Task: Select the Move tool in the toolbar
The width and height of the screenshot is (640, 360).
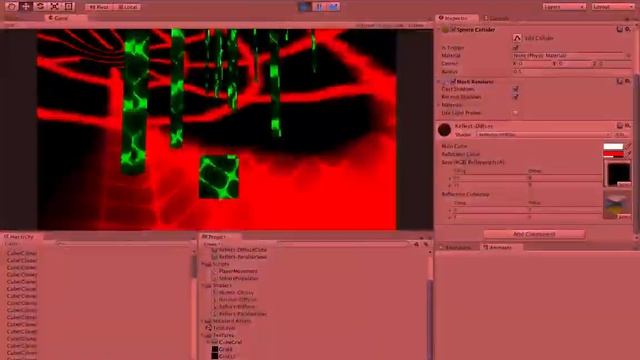Action: click(x=26, y=7)
